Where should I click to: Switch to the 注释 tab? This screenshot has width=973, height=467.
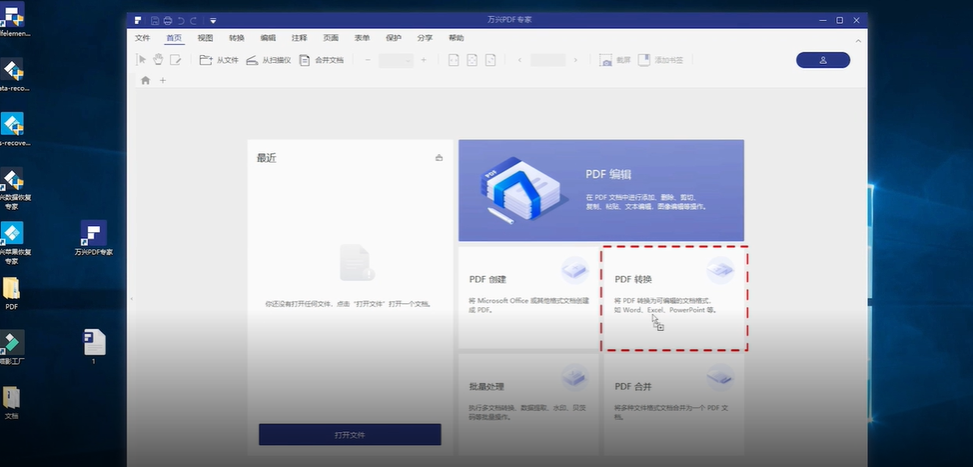point(299,38)
